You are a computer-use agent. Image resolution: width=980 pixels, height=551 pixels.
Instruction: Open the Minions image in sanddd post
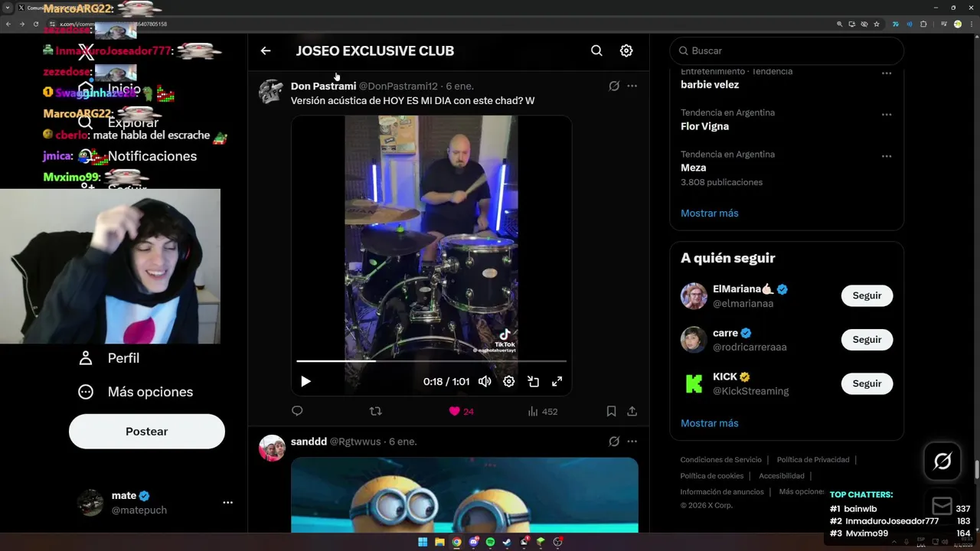[465, 494]
